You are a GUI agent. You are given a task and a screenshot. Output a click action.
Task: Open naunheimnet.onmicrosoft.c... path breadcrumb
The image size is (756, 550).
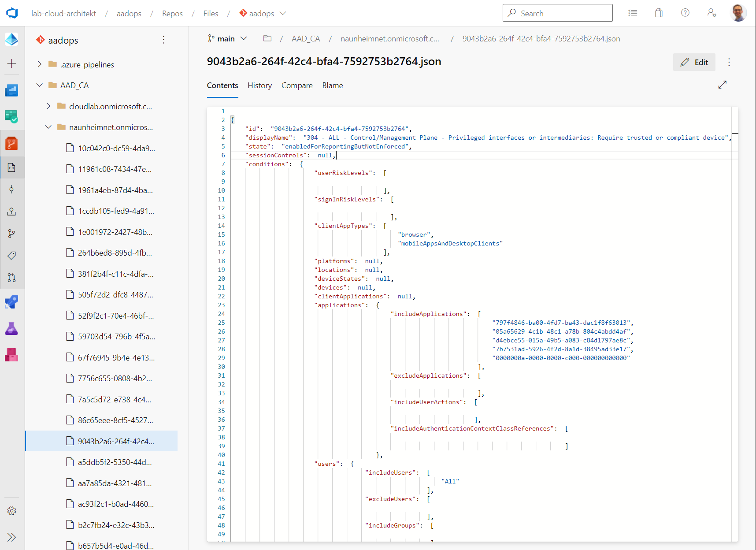pyautogui.click(x=390, y=39)
